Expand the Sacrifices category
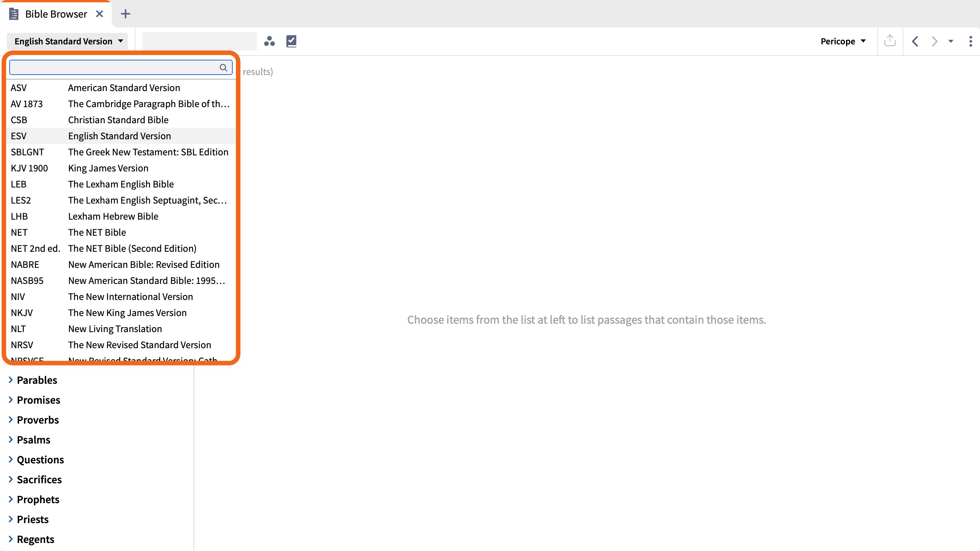The image size is (980, 551). click(11, 479)
